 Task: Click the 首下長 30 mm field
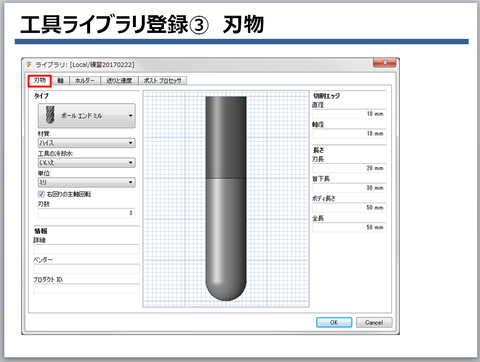pos(349,188)
